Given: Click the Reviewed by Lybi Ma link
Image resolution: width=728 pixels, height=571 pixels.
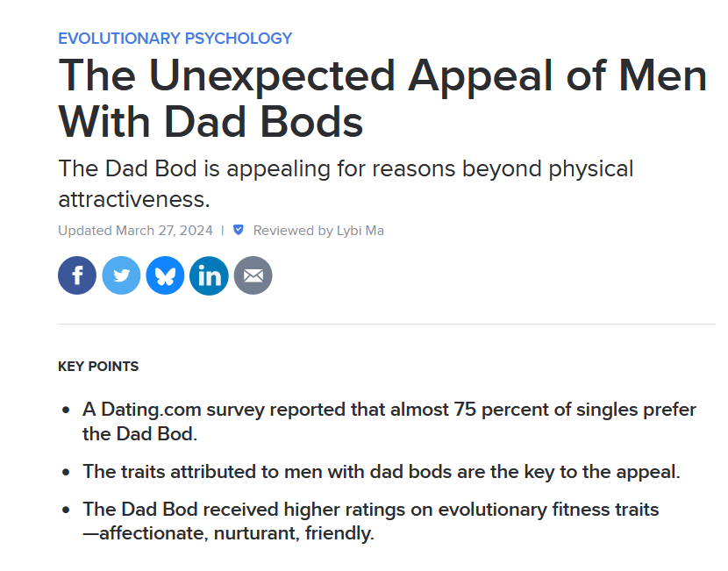Looking at the screenshot, I should pyautogui.click(x=318, y=231).
